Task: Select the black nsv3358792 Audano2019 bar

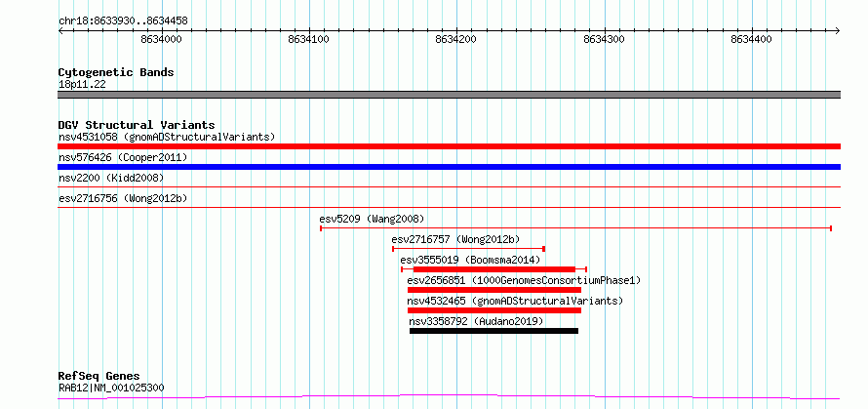Action: [493, 331]
